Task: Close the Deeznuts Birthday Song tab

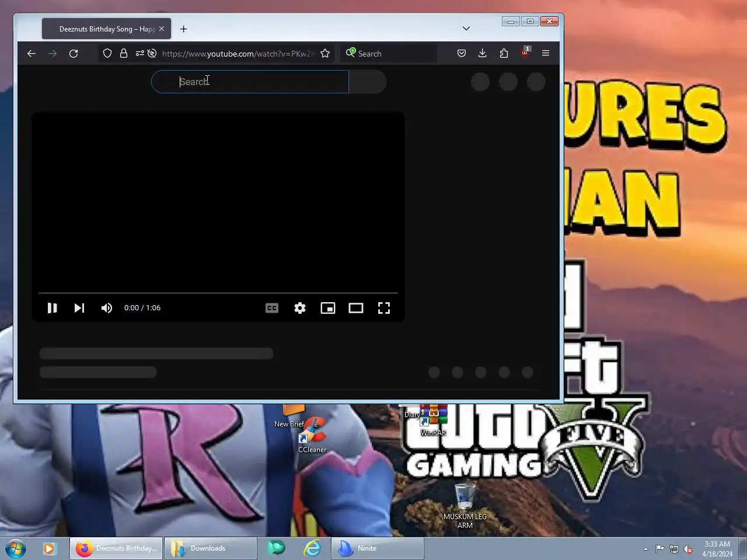Action: click(162, 29)
